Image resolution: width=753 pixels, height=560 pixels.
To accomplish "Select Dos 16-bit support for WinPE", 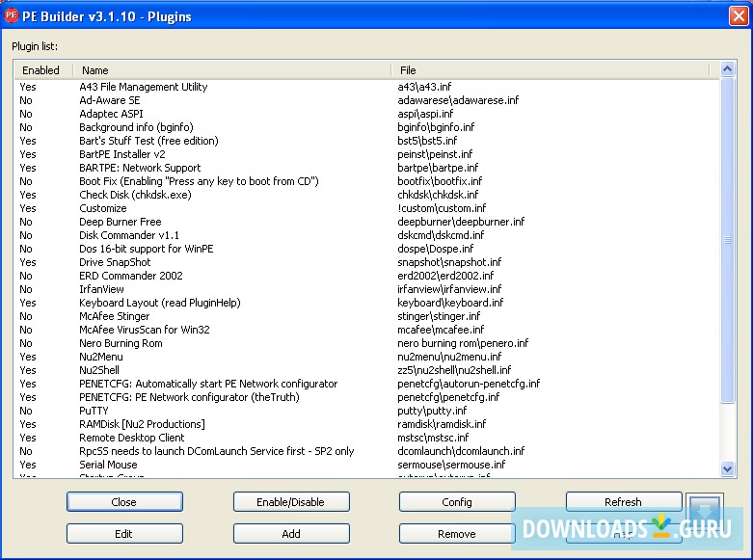I will click(146, 249).
